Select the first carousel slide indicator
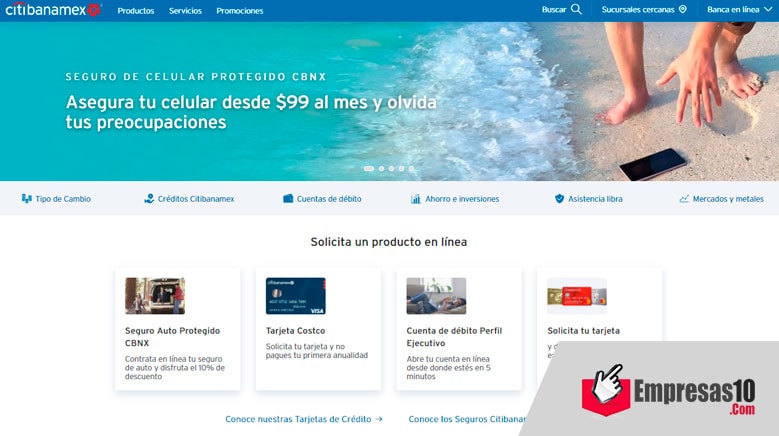779x436 pixels. (x=369, y=169)
